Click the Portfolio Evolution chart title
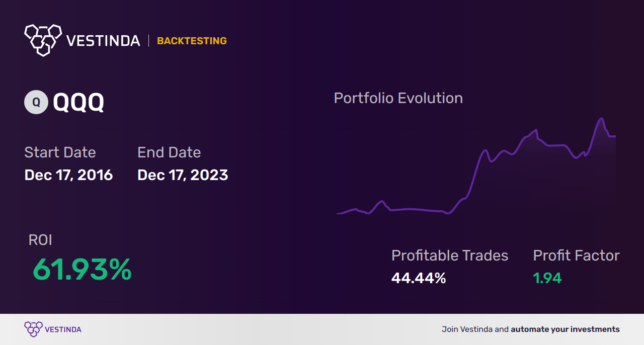This screenshot has width=644, height=345. click(398, 98)
